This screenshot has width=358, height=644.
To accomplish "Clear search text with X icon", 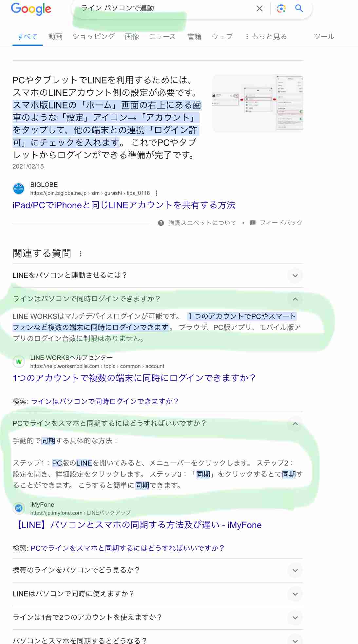I will pyautogui.click(x=259, y=9).
